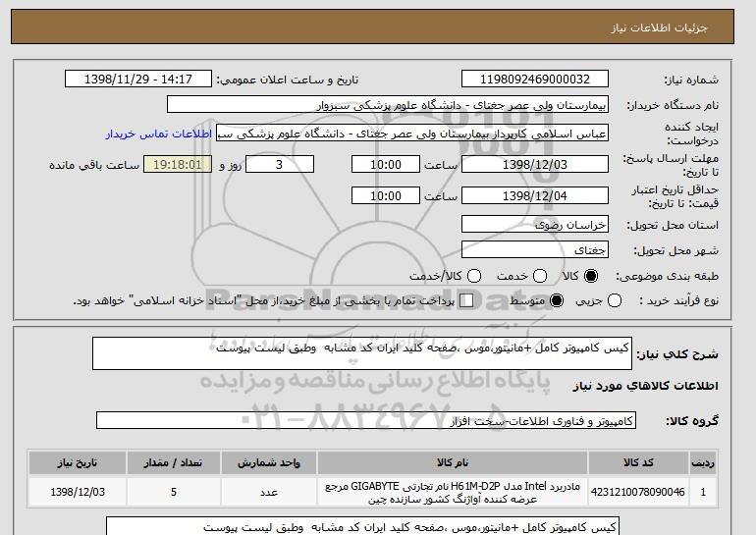
Task: Click the delivery city field جغتای
Action: [x=535, y=250]
